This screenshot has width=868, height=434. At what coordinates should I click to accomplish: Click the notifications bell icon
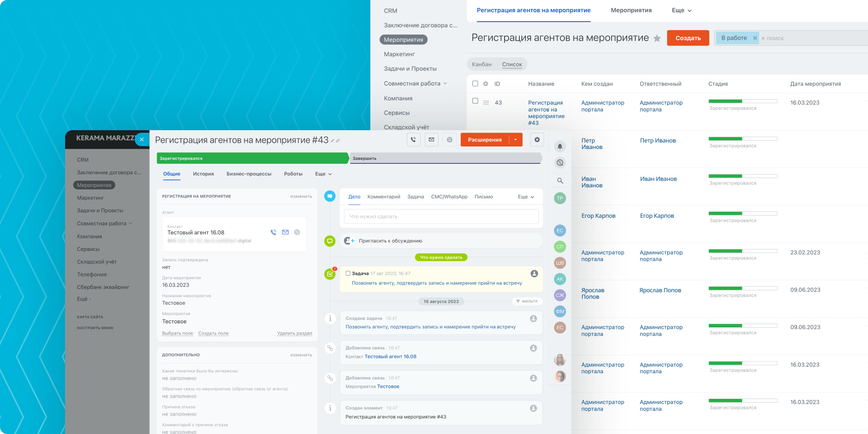point(560,146)
